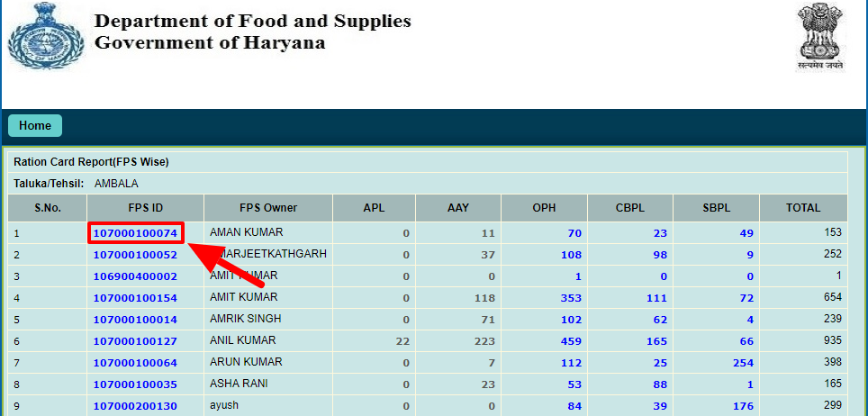Open FPS ID 107000100064

135,364
